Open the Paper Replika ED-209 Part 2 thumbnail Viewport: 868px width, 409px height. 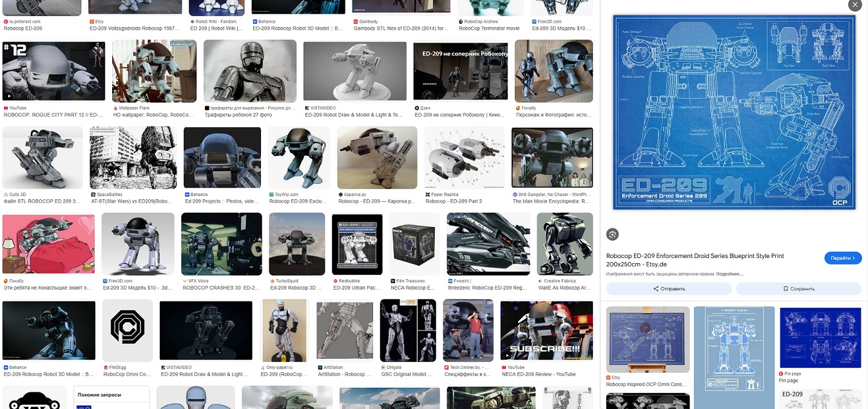point(465,157)
